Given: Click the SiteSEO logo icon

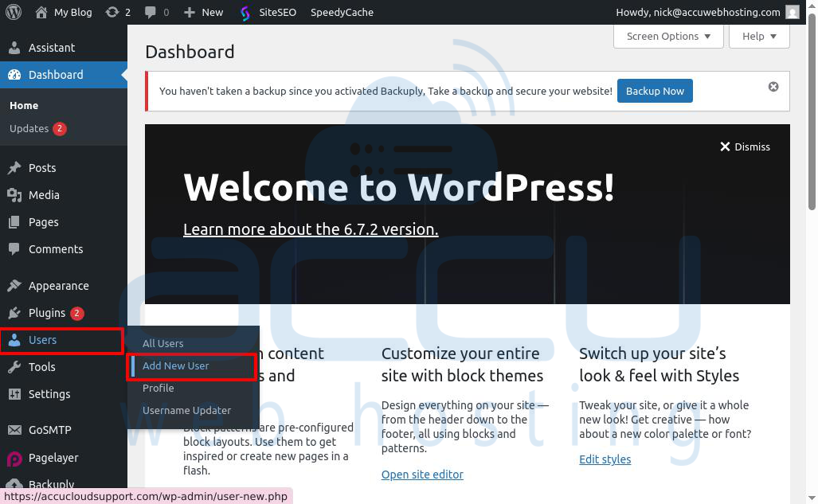Looking at the screenshot, I should click(245, 13).
